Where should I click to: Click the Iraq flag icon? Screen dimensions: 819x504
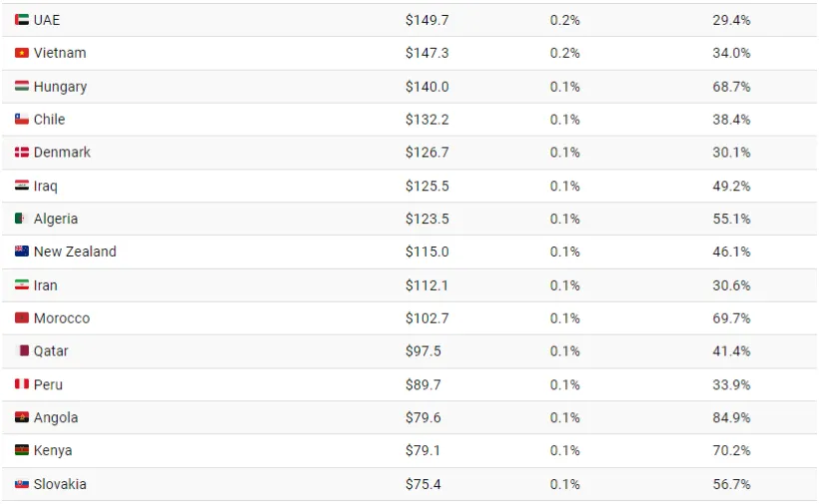21,186
